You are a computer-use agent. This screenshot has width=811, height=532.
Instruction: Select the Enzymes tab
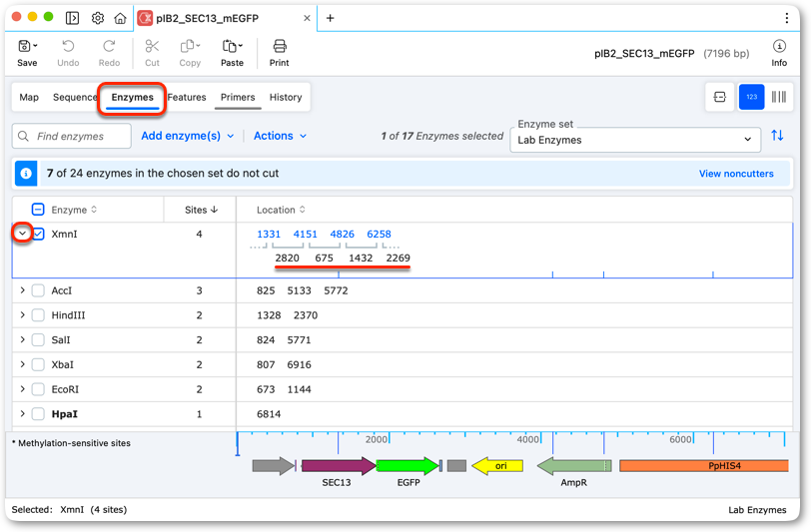133,97
